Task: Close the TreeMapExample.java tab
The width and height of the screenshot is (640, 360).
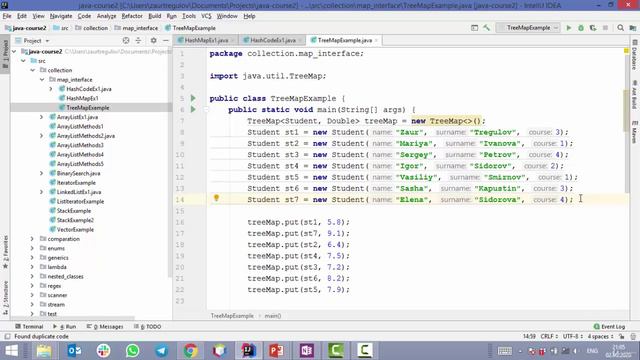Action: (x=376, y=40)
